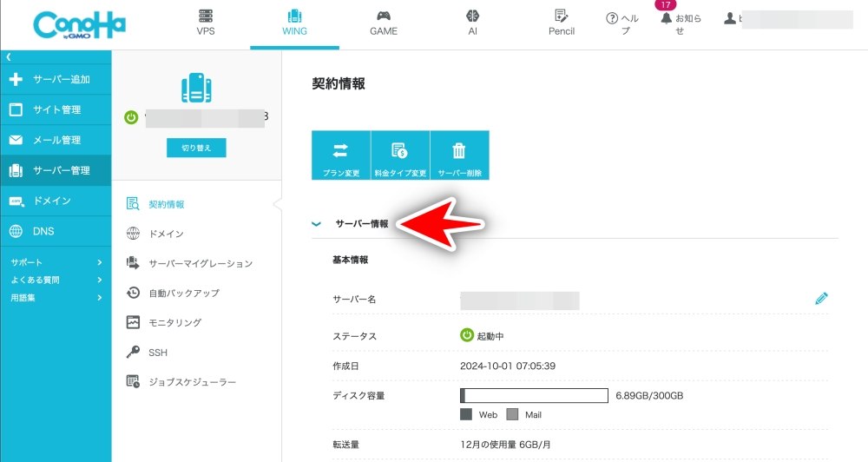
Task: Collapse the left sidebar with the arrow
Action: [x=9, y=56]
